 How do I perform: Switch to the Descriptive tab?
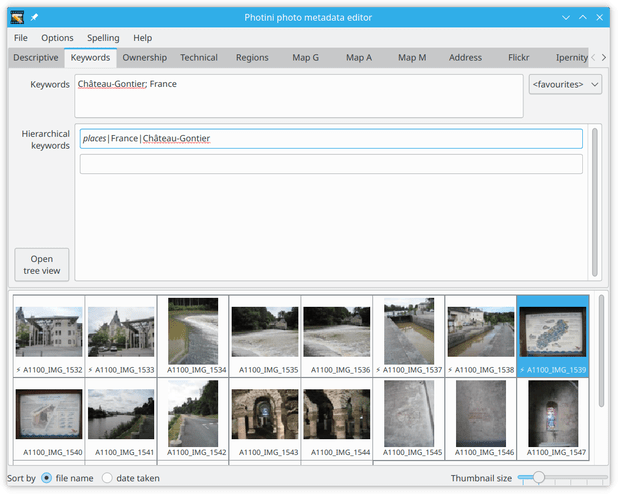(x=36, y=58)
